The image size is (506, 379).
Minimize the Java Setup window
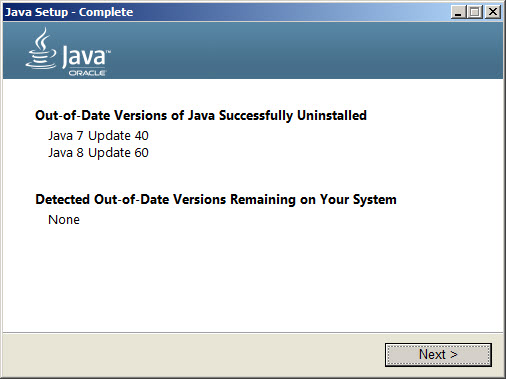pos(458,12)
